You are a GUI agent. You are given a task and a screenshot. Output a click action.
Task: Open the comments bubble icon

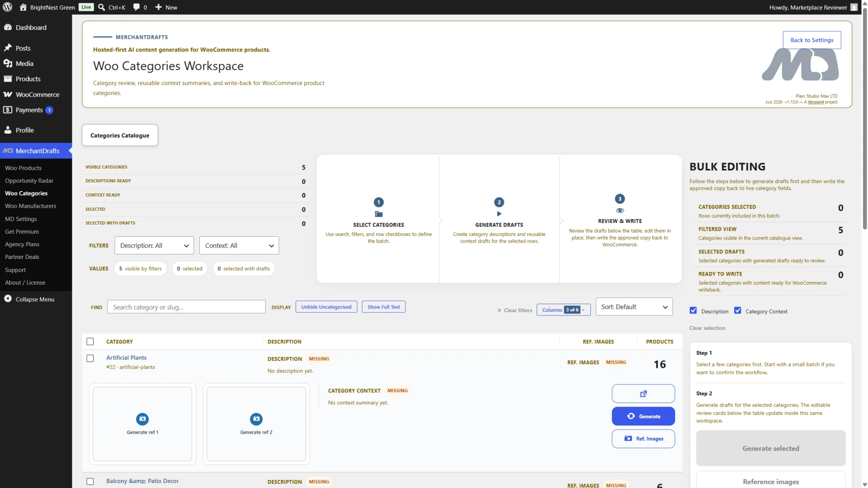tap(137, 7)
